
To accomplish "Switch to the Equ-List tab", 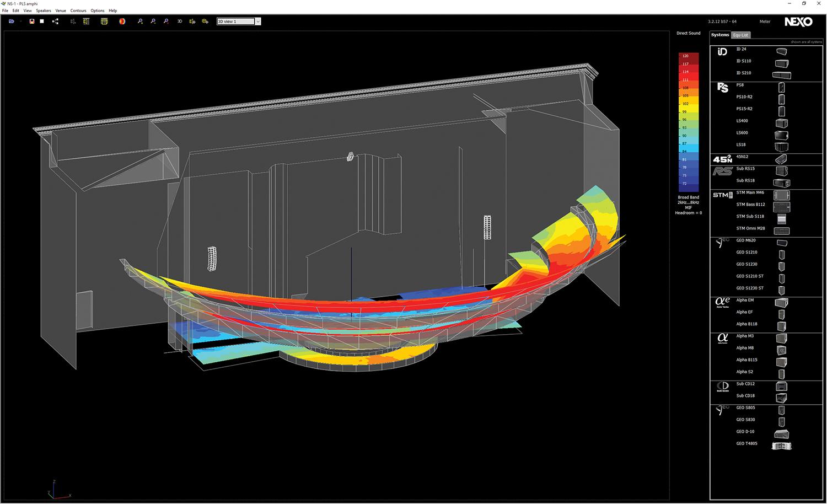I will click(x=740, y=35).
